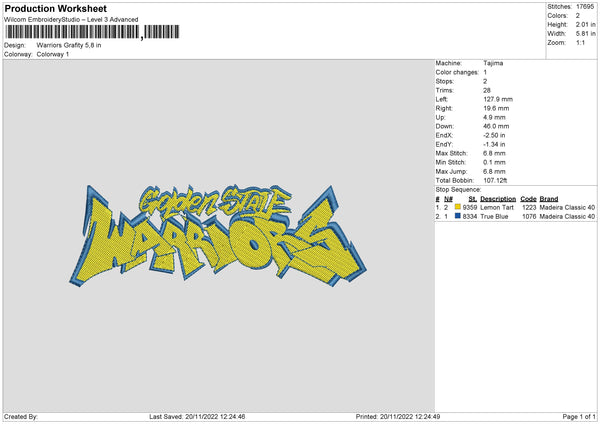Viewport: 600px width, 424px height.
Task: Click the machine value 'Tajima'
Action: (493, 63)
